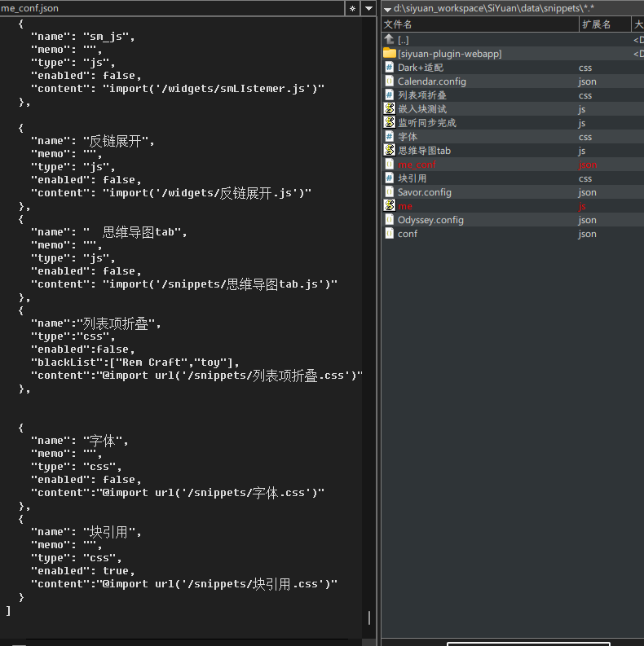This screenshot has width=644, height=646.
Task: Select the Savor.config file name
Action: [x=424, y=192]
